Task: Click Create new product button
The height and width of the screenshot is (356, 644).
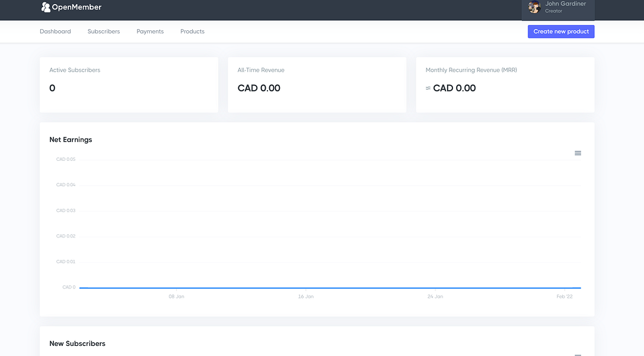Action: [561, 31]
